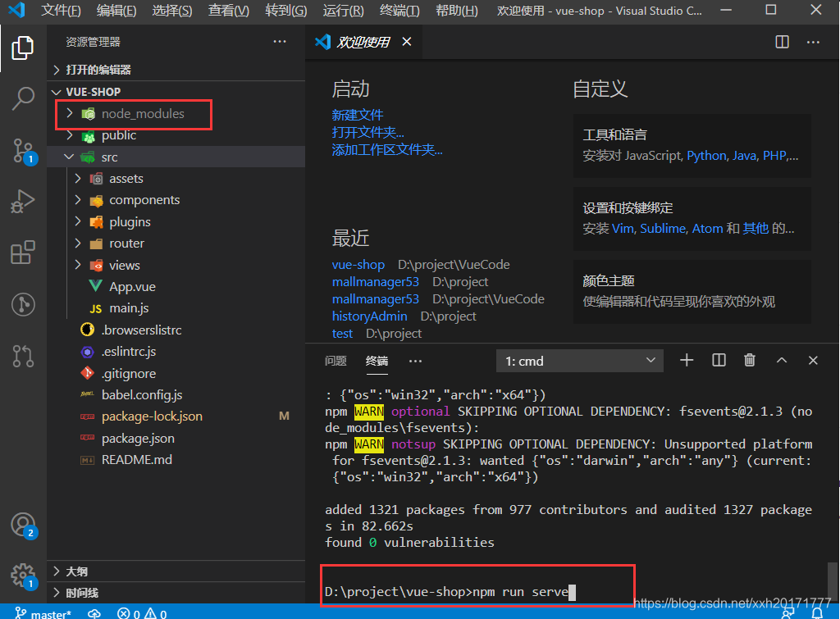
Task: Expand the node_modules folder
Action: click(176, 113)
